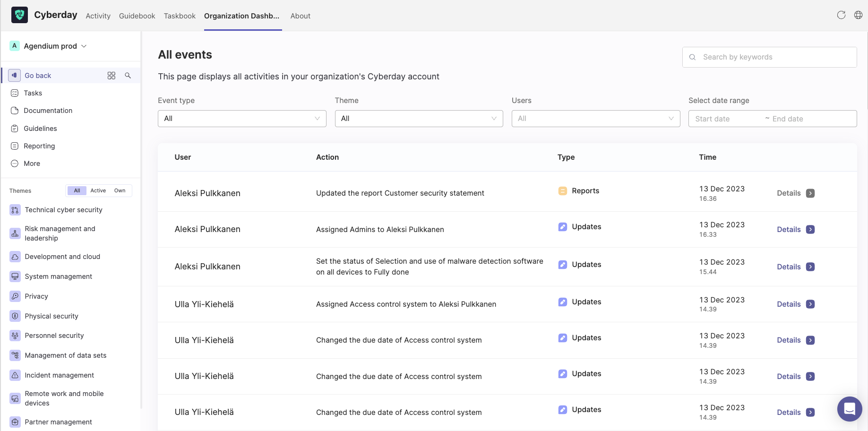The image size is (868, 431).
Task: Open the globe language icon
Action: (858, 15)
